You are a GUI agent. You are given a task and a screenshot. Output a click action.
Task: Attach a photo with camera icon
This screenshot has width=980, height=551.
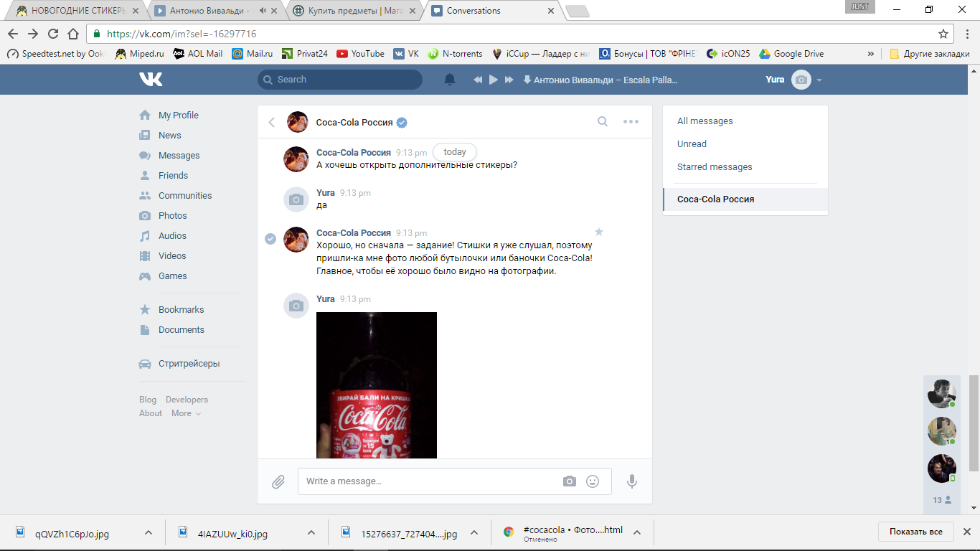click(570, 481)
